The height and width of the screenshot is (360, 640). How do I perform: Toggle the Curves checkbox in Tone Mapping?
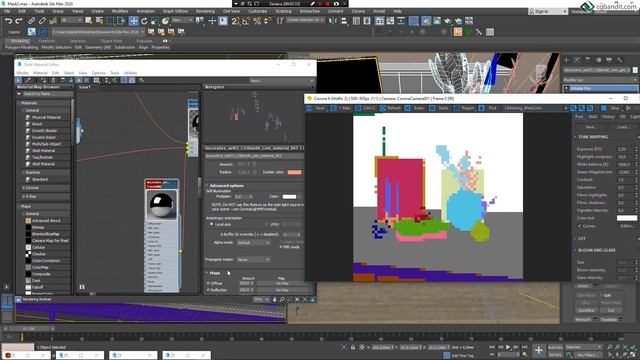[x=580, y=226]
